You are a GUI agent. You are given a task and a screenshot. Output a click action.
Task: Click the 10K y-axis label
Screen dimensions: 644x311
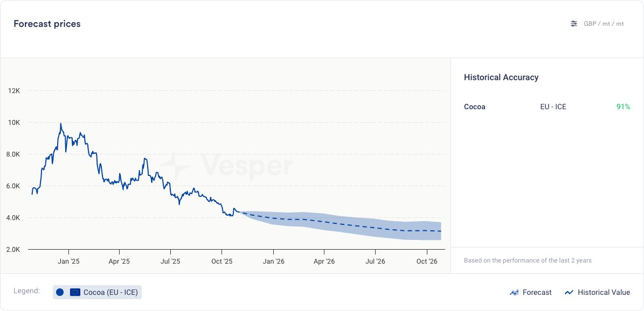[x=14, y=123]
